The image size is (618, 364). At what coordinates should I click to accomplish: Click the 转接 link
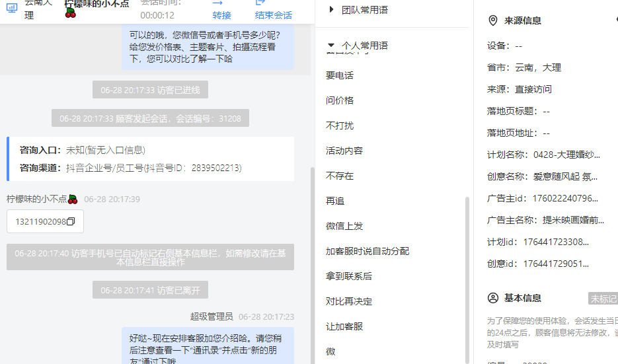221,15
